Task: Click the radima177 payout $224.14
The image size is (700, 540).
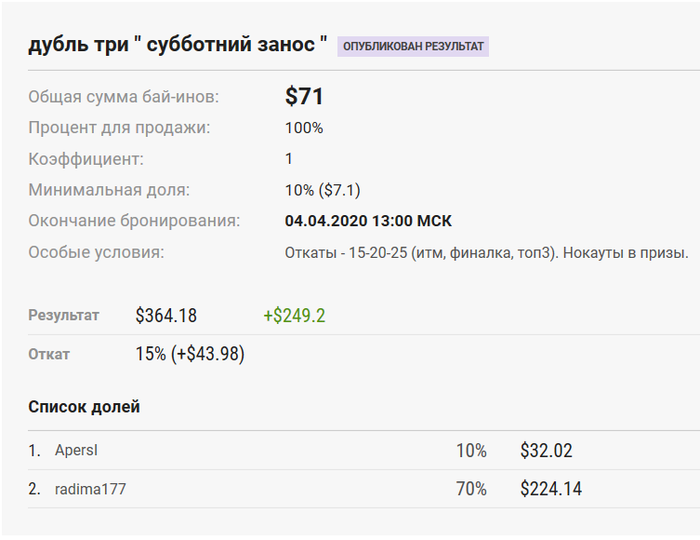Action: (x=551, y=489)
